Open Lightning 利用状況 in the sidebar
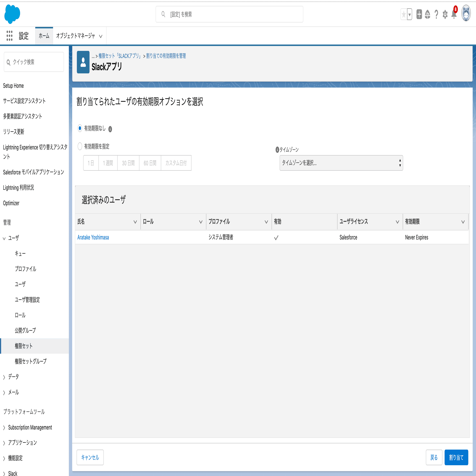 coord(19,188)
